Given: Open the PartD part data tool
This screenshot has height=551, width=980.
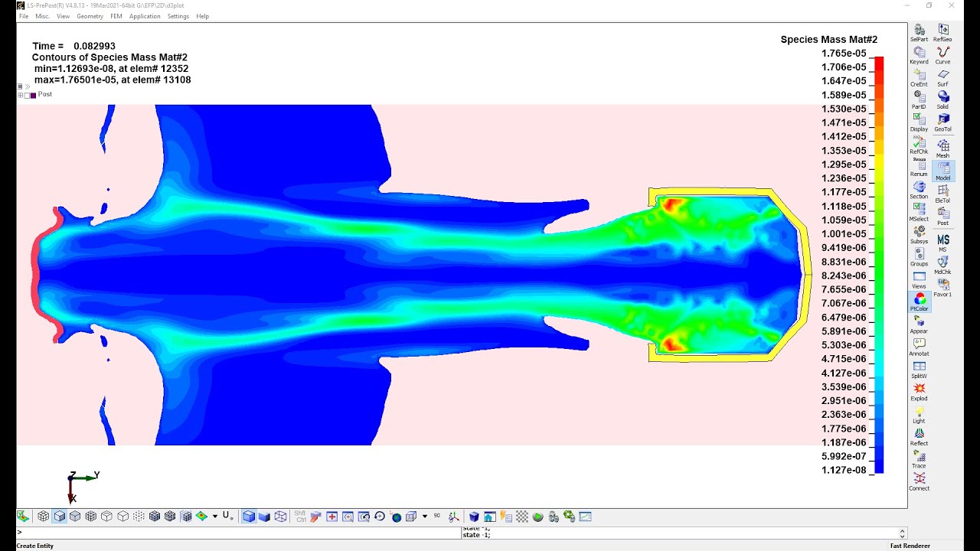Looking at the screenshot, I should click(x=919, y=100).
